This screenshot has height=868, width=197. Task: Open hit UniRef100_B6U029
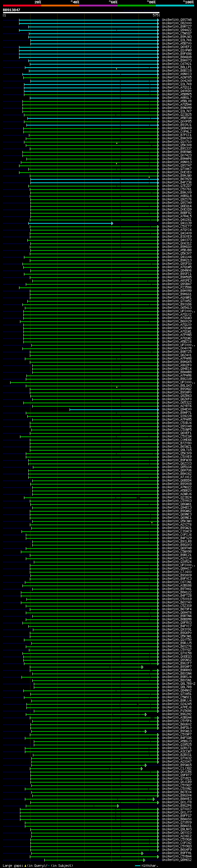point(176,321)
